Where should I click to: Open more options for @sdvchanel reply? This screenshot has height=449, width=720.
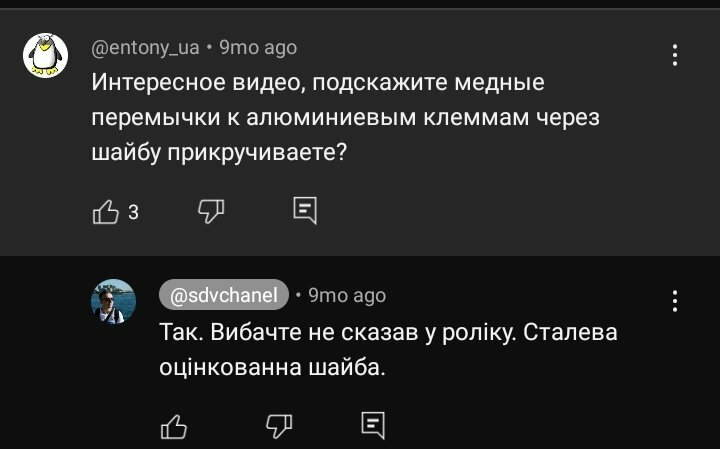[676, 301]
